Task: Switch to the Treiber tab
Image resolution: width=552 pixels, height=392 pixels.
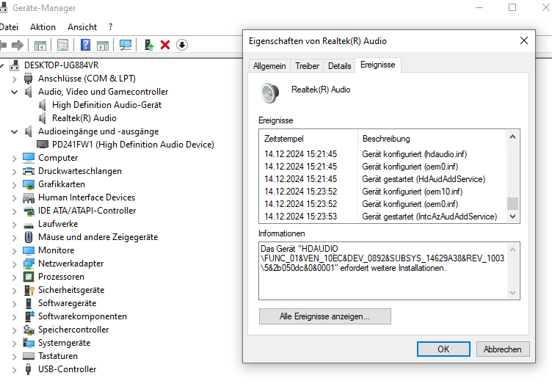Action: [x=307, y=66]
